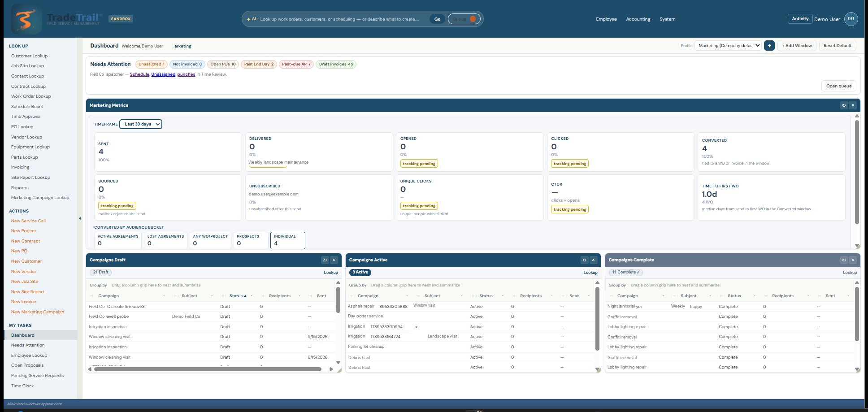This screenshot has width=868, height=412.
Task: Click scroll-right arrow in Campaigns Draft
Action: coord(331,369)
